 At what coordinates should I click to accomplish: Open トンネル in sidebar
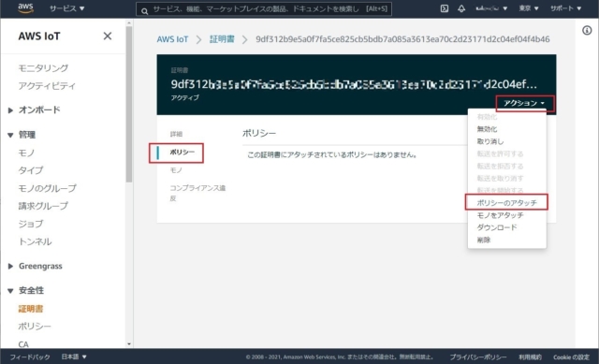click(35, 241)
